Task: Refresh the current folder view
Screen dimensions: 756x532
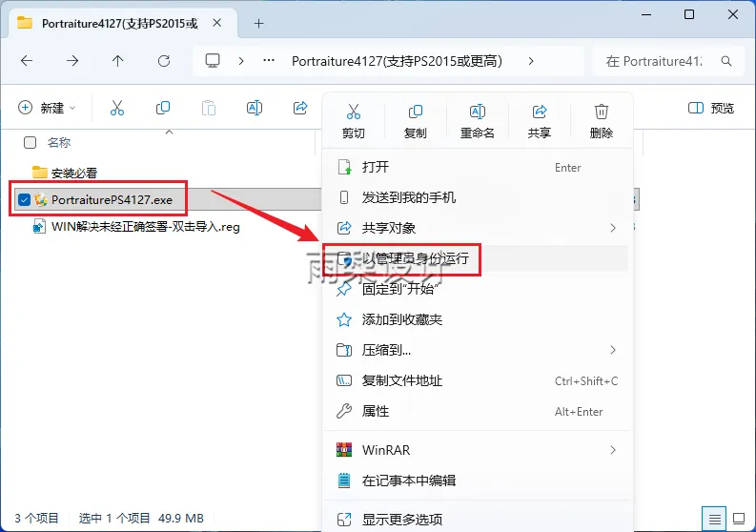Action: pyautogui.click(x=164, y=61)
